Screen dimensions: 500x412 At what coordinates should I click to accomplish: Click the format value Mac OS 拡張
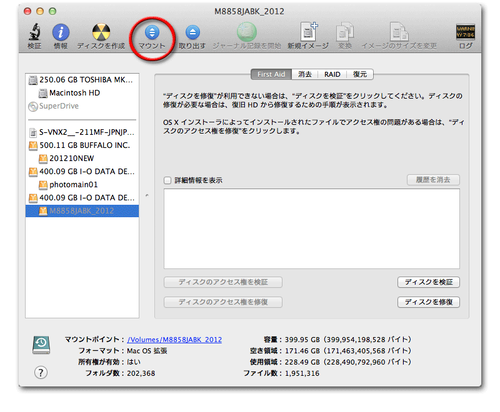coord(147,351)
